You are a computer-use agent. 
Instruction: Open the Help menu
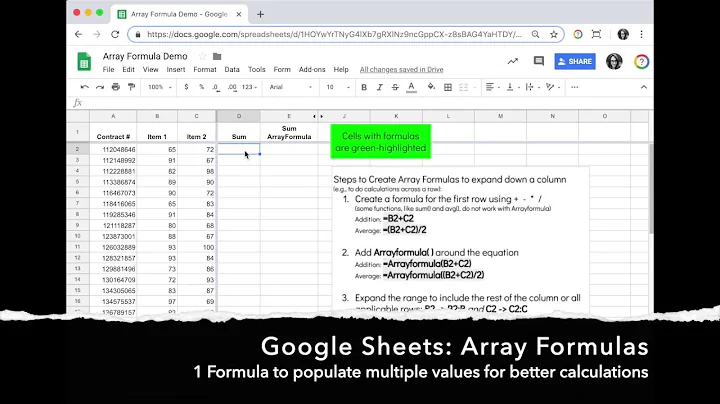pos(341,69)
